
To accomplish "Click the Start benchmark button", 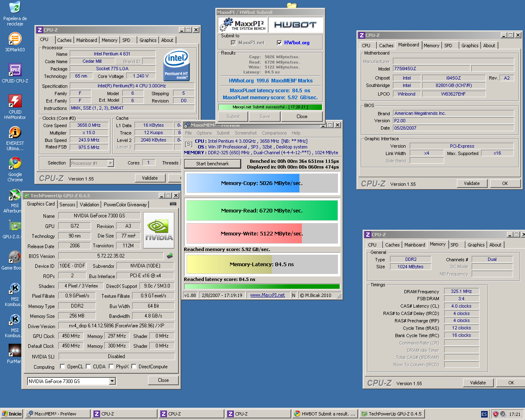I will 212,164.
